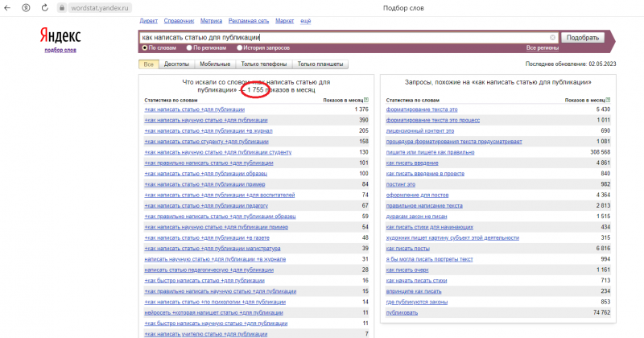
Task: Open similar query правильное написание текста
Action: pyautogui.click(x=424, y=206)
